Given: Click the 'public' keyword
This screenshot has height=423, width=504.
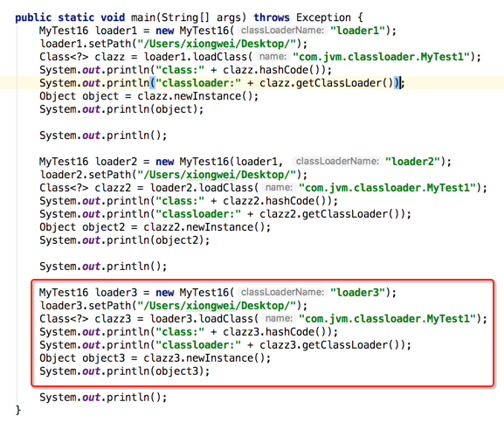Looking at the screenshot, I should coord(33,17).
